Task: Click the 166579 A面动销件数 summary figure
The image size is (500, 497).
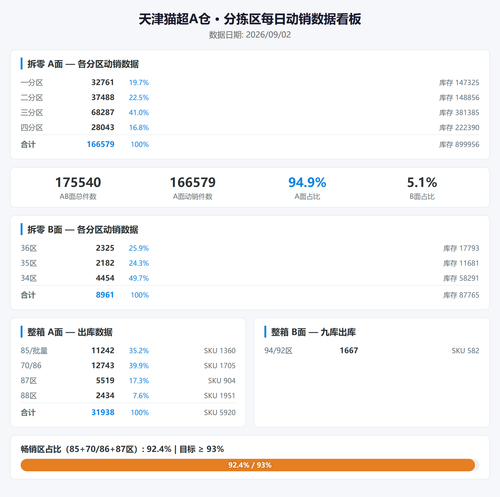Action: click(193, 182)
